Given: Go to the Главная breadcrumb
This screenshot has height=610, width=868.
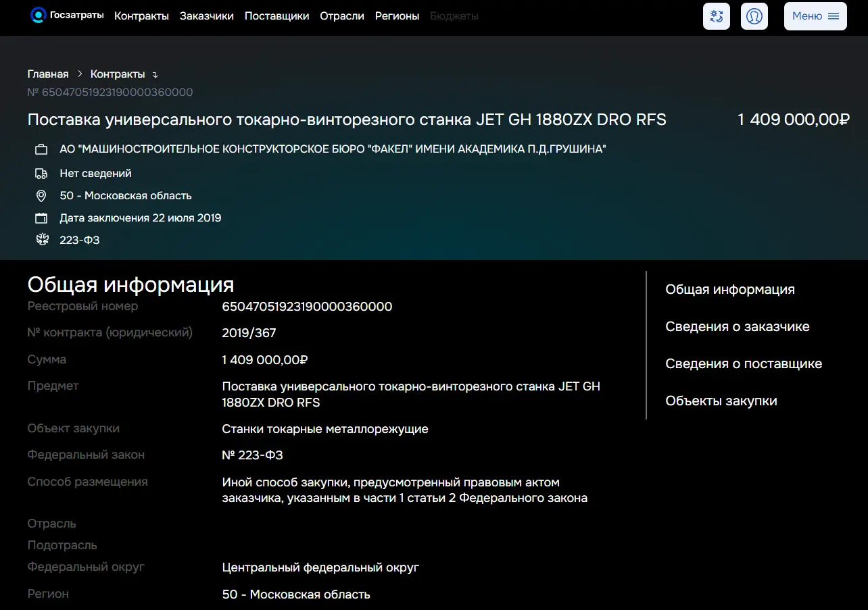Looking at the screenshot, I should coord(48,74).
